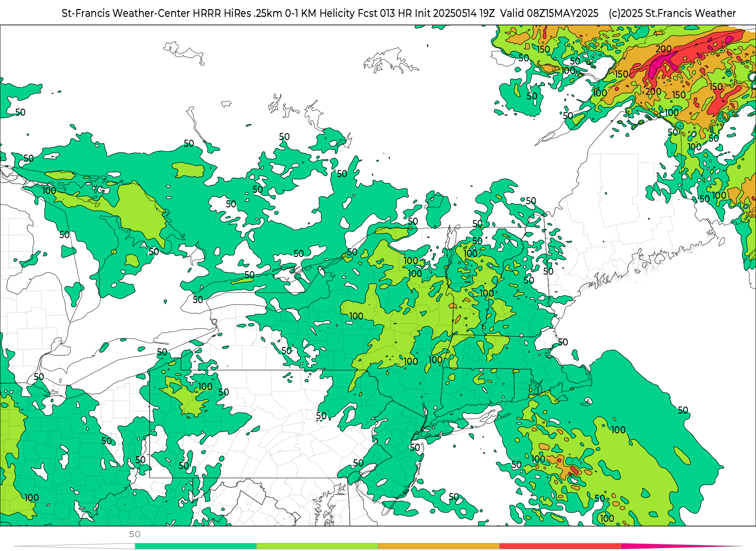Click the red segment of the color bar
The width and height of the screenshot is (756, 551).
point(560,546)
